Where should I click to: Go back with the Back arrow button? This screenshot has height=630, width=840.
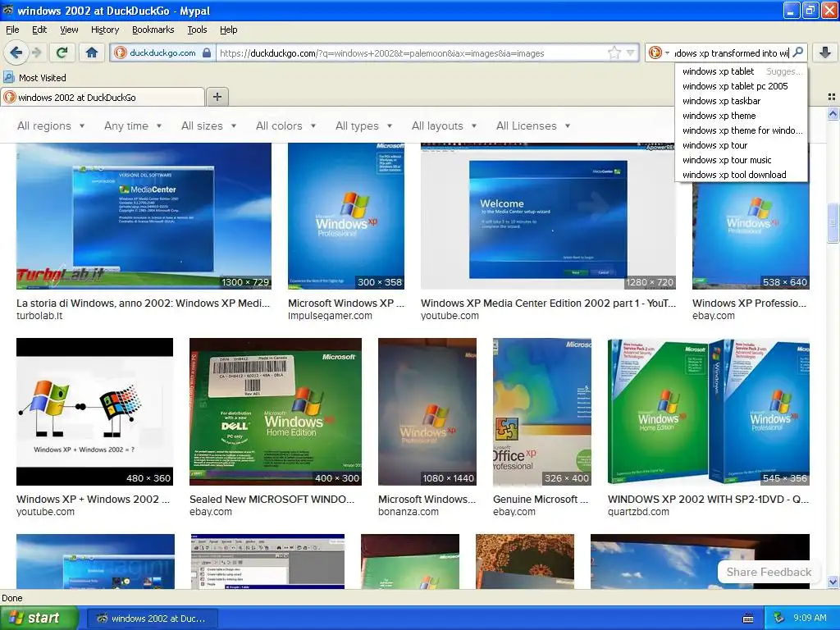click(16, 52)
